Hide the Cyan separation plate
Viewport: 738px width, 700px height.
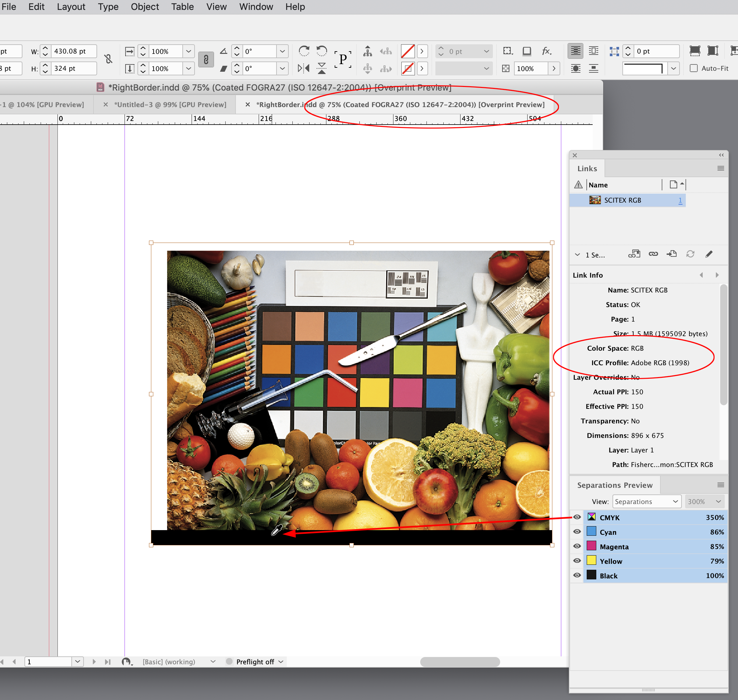(x=577, y=531)
